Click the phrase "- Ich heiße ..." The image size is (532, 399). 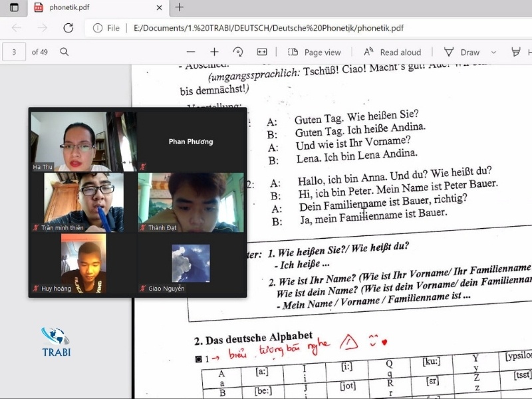pyautogui.click(x=302, y=264)
